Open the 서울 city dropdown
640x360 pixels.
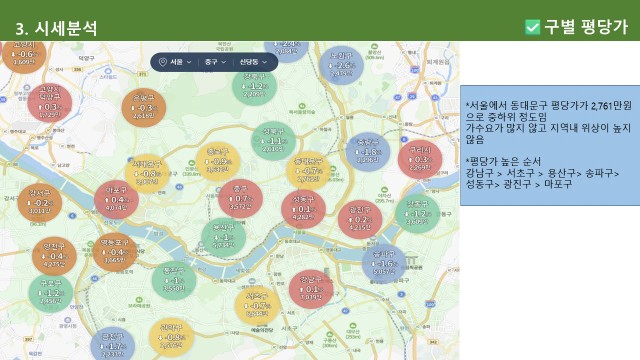[180, 62]
